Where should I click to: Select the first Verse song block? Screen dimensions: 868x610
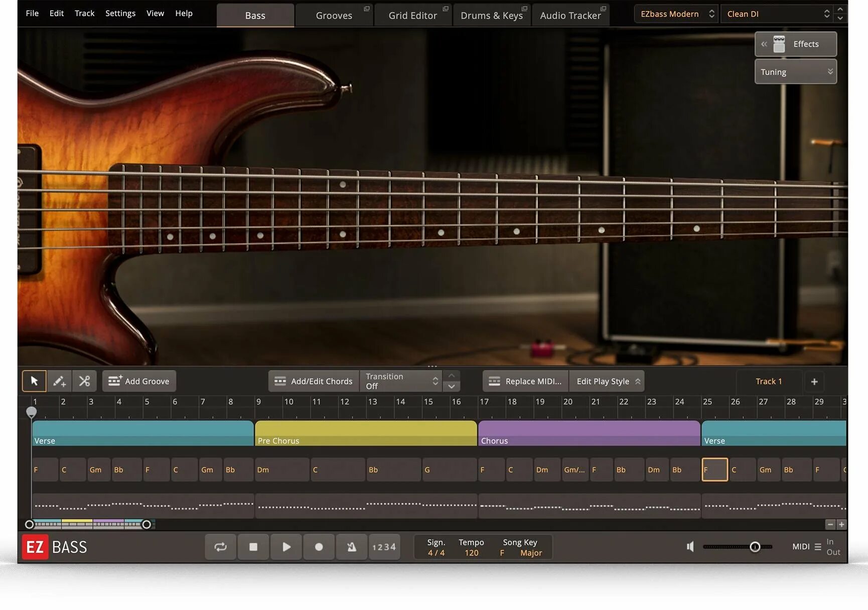pos(143,433)
